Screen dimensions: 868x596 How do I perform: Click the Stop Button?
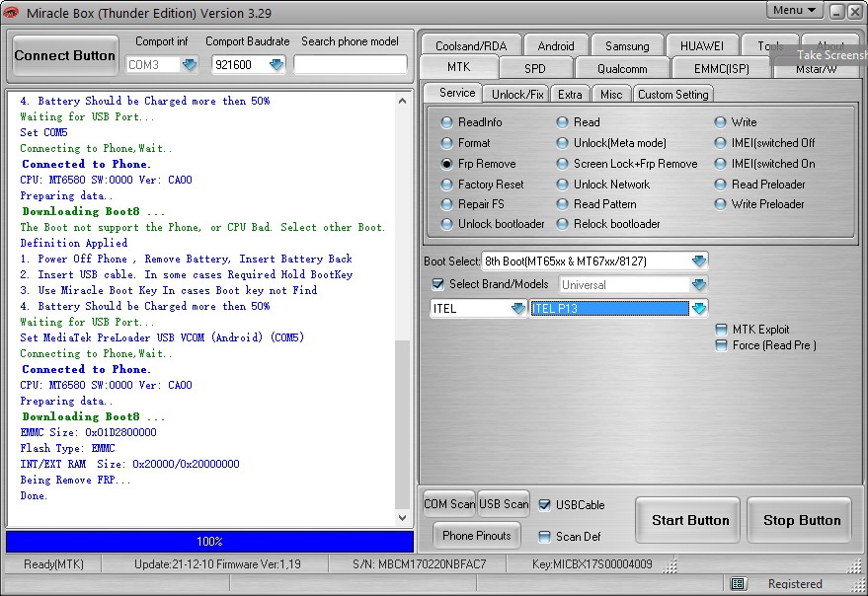[801, 520]
